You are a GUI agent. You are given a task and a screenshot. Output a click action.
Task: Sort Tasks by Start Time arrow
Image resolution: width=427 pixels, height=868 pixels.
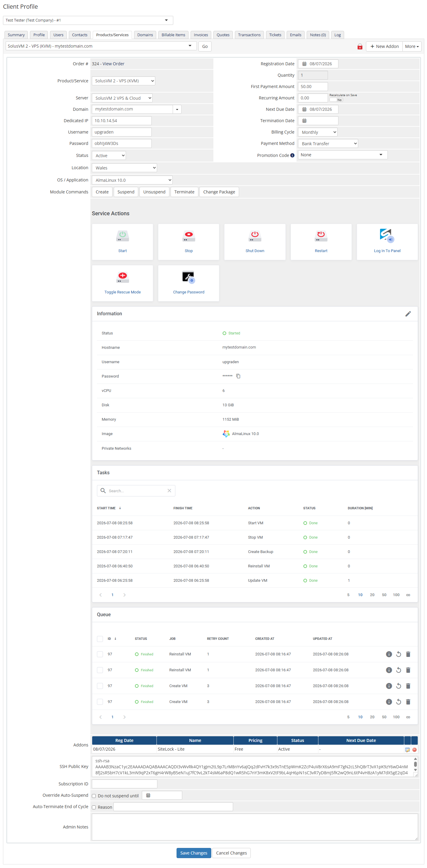120,508
